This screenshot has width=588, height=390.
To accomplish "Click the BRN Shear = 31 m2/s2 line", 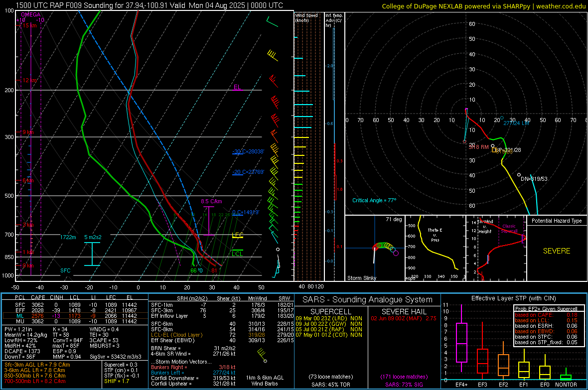I will coord(193,348).
